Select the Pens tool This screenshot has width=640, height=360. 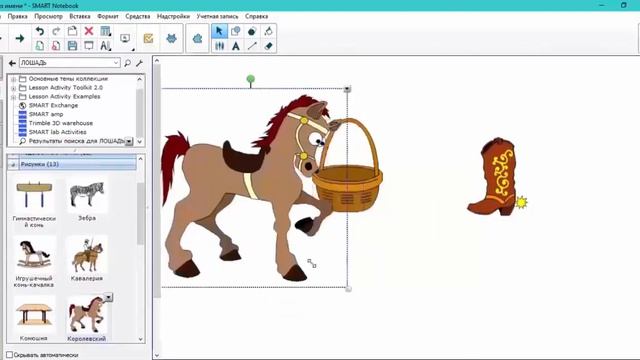point(219,46)
